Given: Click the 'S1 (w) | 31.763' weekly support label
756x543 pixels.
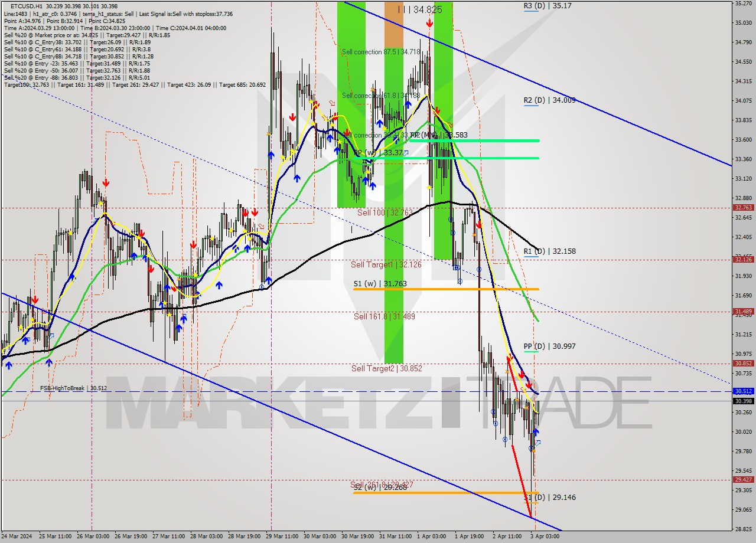Looking at the screenshot, I should [x=380, y=284].
